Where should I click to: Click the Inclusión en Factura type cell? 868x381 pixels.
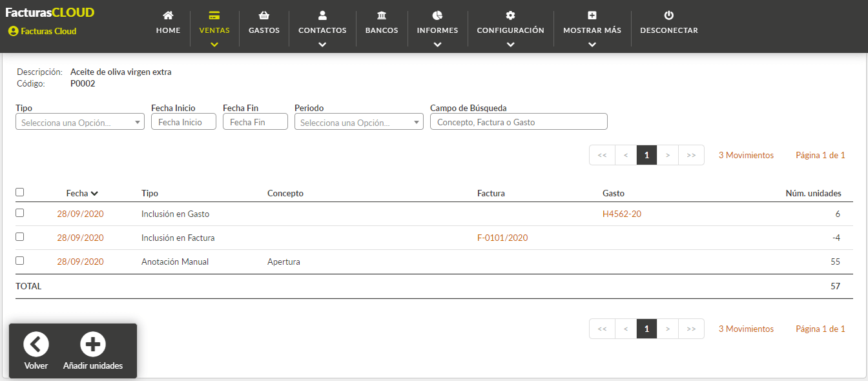178,238
